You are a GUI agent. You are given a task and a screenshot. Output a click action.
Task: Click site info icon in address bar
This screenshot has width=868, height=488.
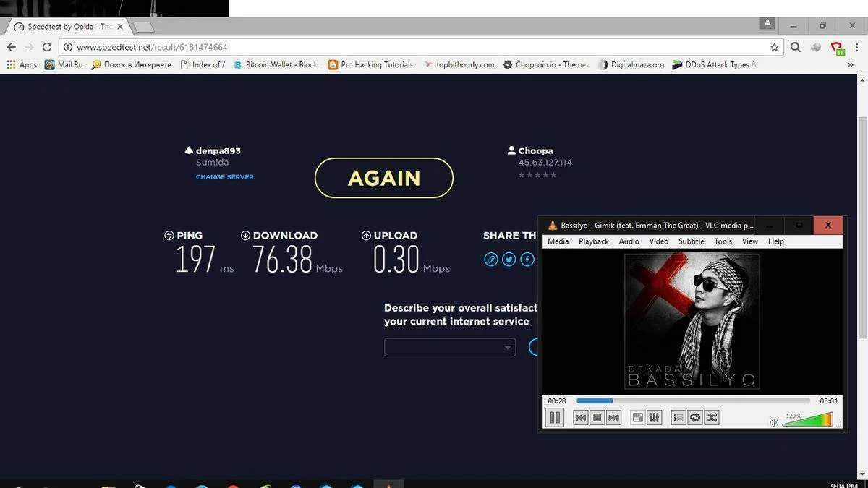click(x=68, y=47)
